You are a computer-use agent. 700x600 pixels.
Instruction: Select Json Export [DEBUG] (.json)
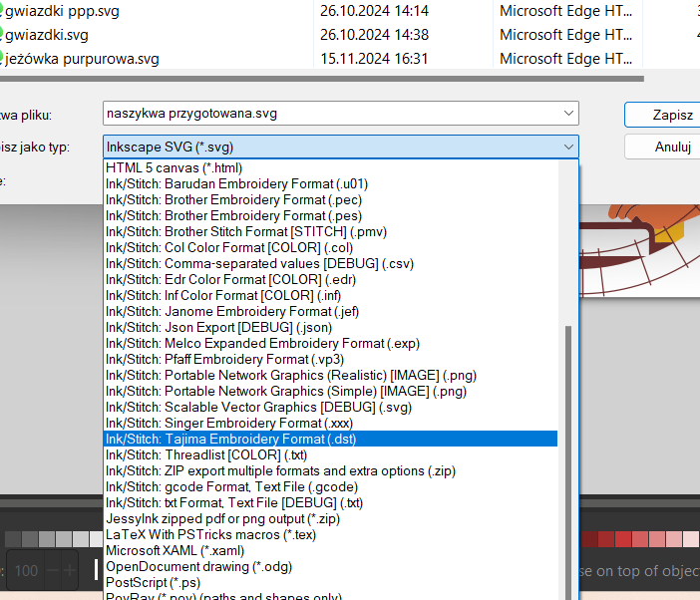(330, 328)
